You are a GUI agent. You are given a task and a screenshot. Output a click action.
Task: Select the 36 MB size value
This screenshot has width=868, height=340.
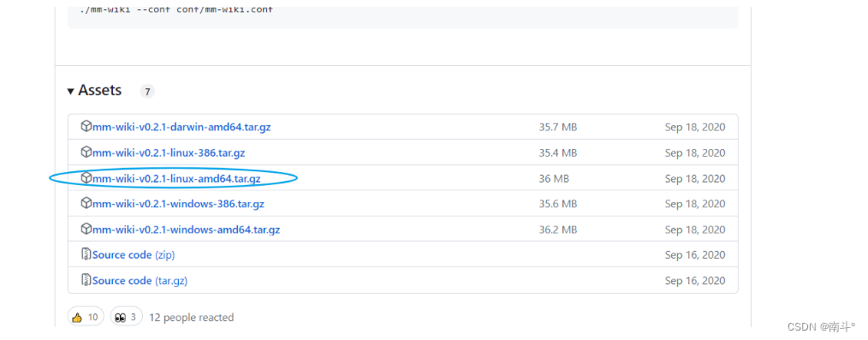click(x=554, y=179)
